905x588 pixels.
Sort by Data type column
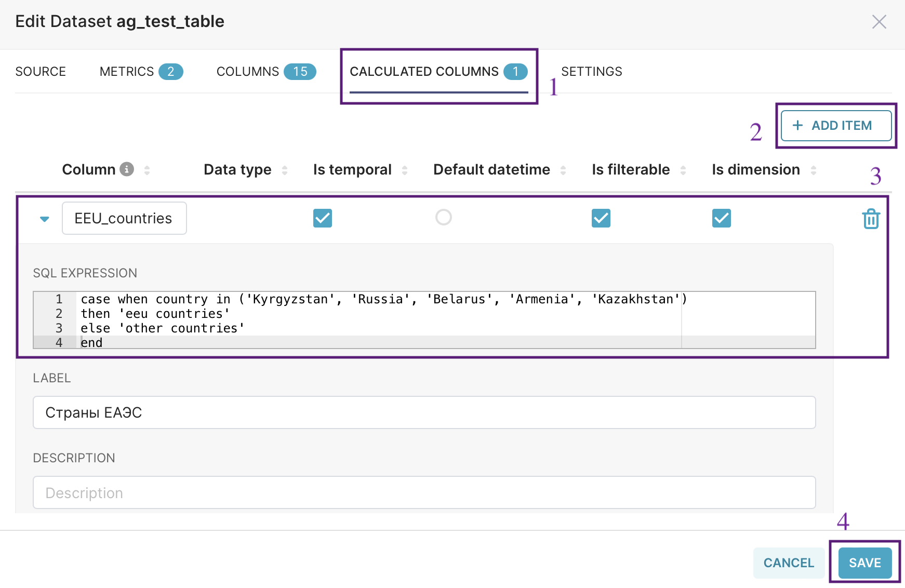click(285, 170)
